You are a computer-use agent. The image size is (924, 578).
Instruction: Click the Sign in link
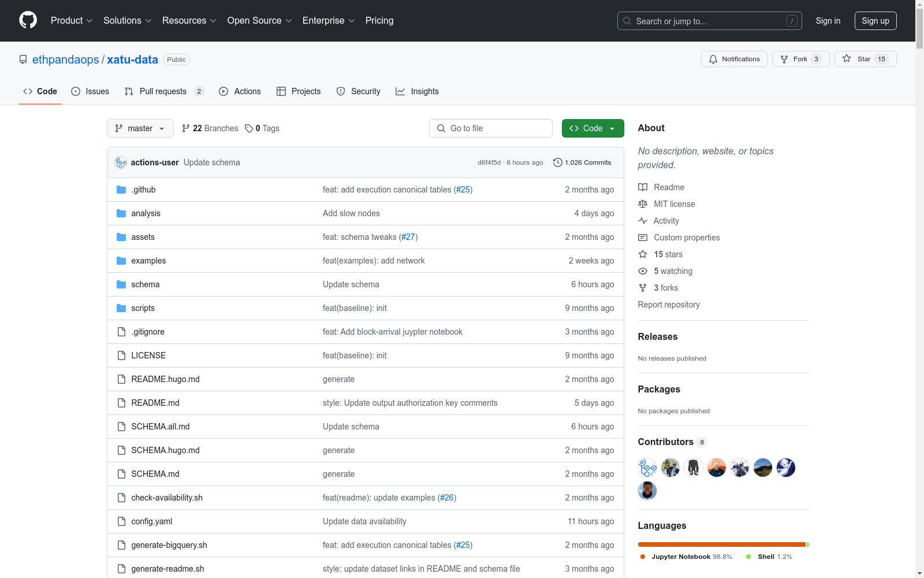pos(828,21)
